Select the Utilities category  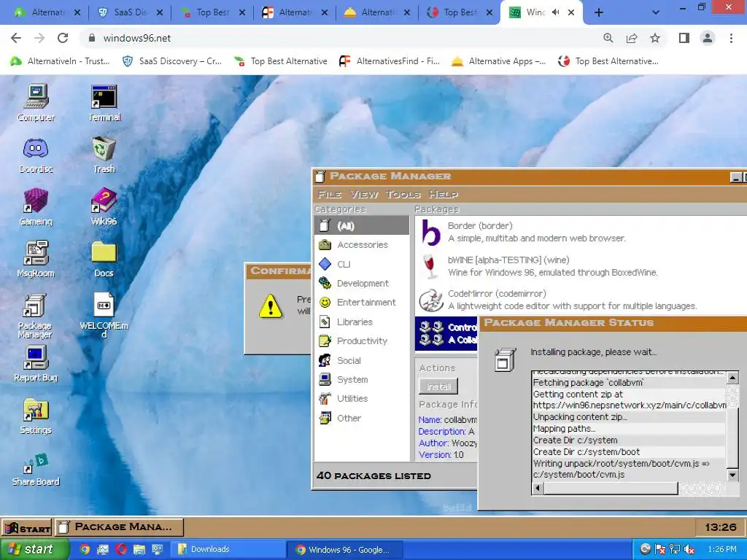pos(362,399)
